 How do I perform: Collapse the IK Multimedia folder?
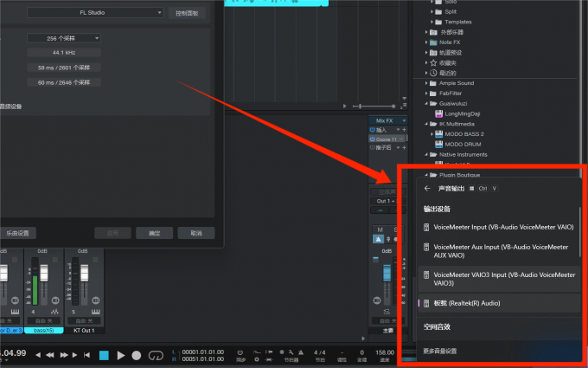tap(426, 124)
